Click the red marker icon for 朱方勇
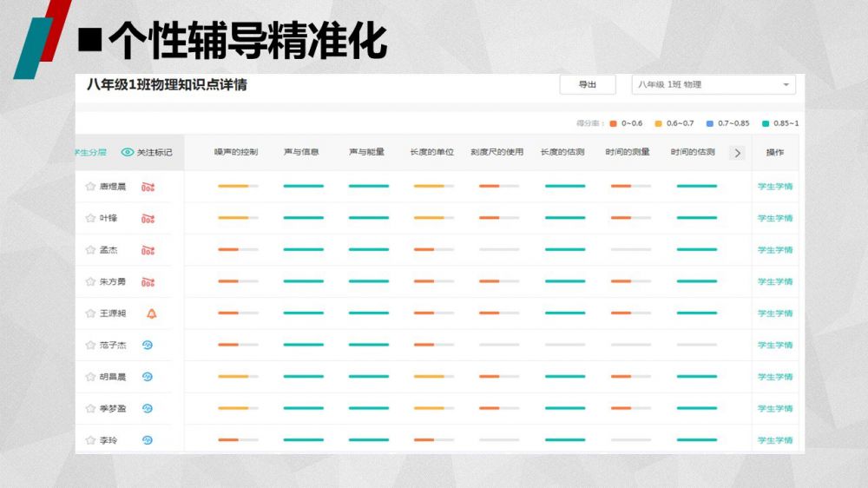 (148, 282)
